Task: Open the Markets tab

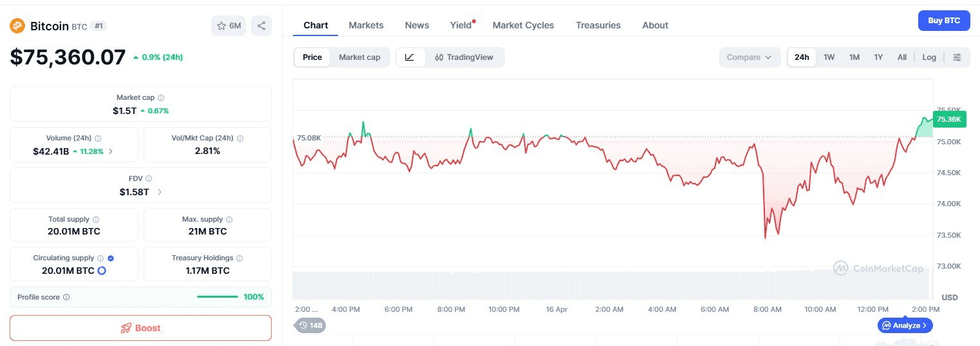Action: [x=366, y=25]
